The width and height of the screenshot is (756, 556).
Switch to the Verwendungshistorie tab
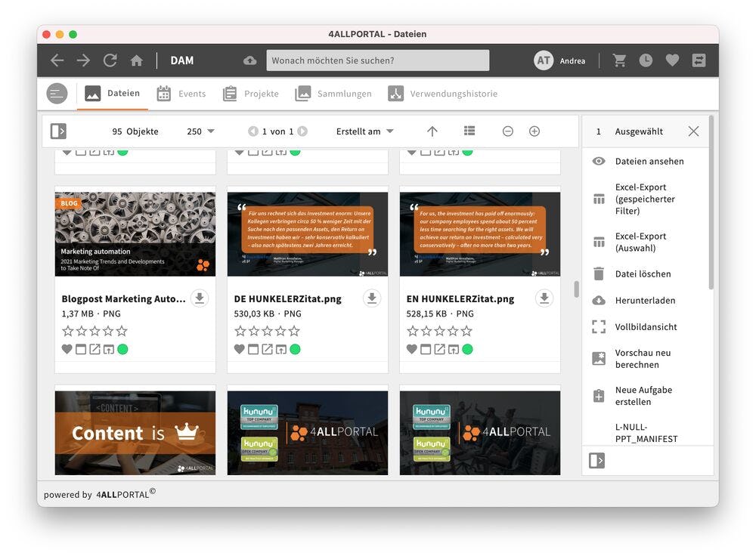442,94
